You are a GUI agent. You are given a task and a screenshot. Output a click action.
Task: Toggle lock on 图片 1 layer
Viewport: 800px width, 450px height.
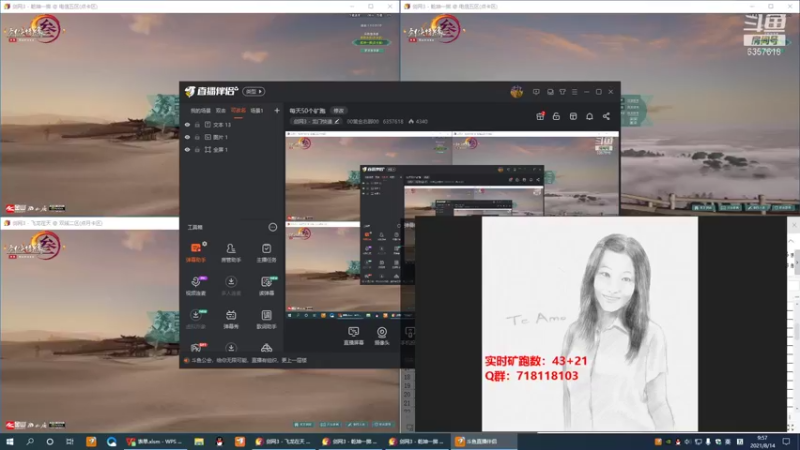click(197, 137)
